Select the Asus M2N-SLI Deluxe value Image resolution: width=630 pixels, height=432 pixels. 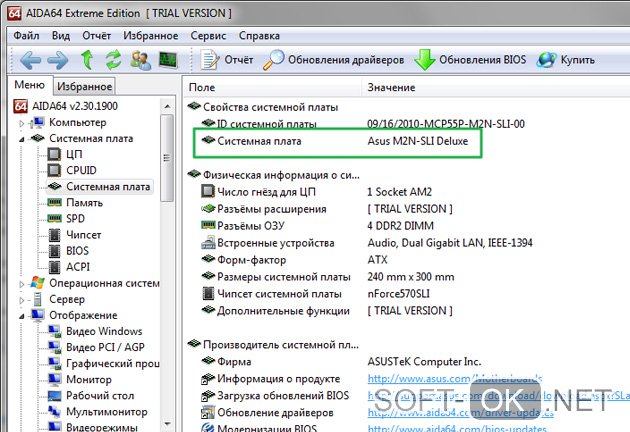418,141
